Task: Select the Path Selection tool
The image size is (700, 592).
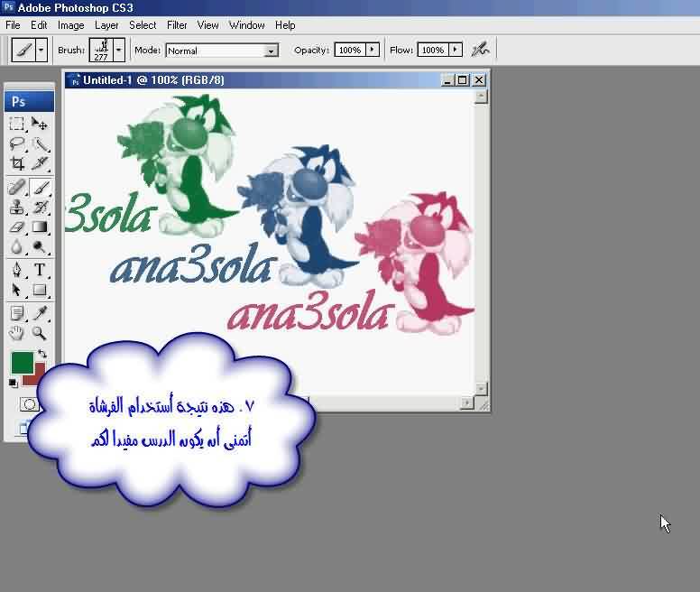Action: pos(17,290)
